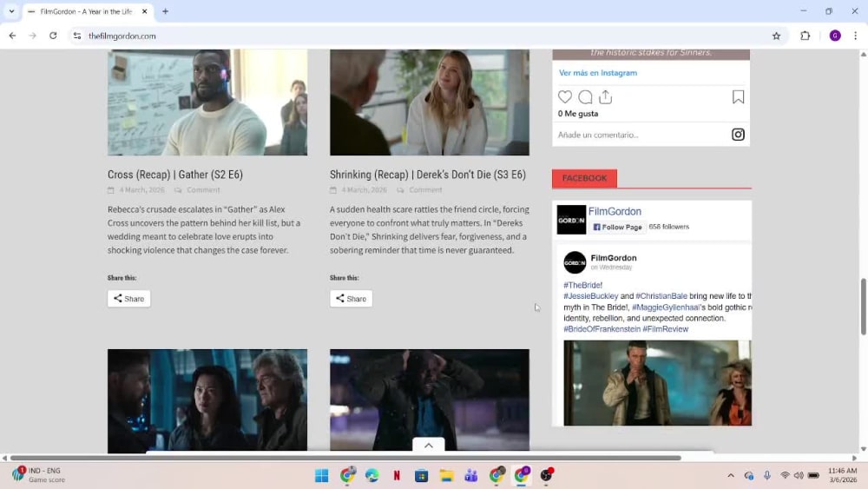Screen dimensions: 868x489
Task: Open Microsoft Store from taskbar
Action: click(x=421, y=475)
